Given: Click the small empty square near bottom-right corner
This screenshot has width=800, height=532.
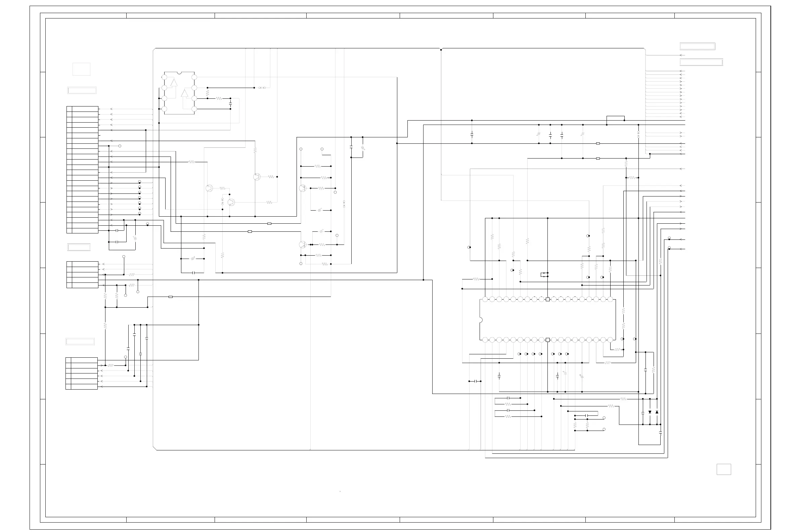Looking at the screenshot, I should point(724,469).
